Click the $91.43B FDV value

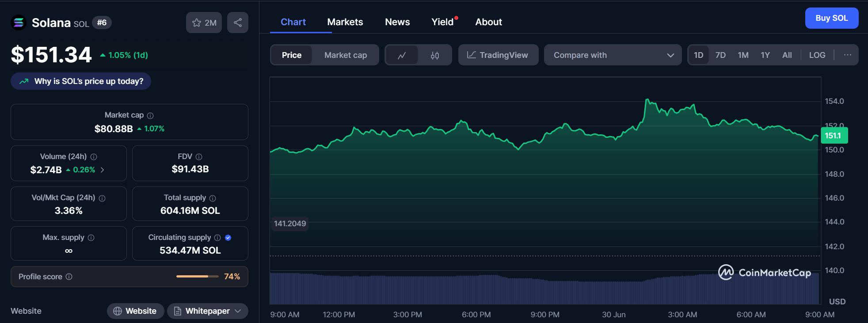190,169
